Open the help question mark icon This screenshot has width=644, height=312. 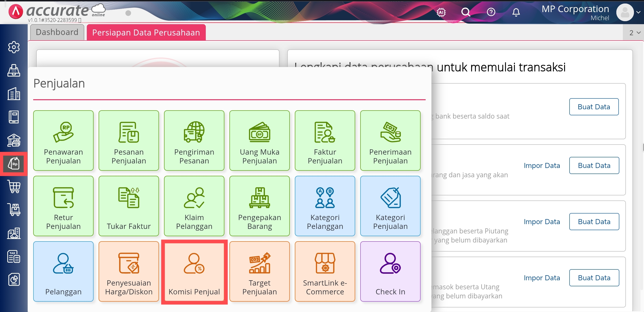pos(491,12)
